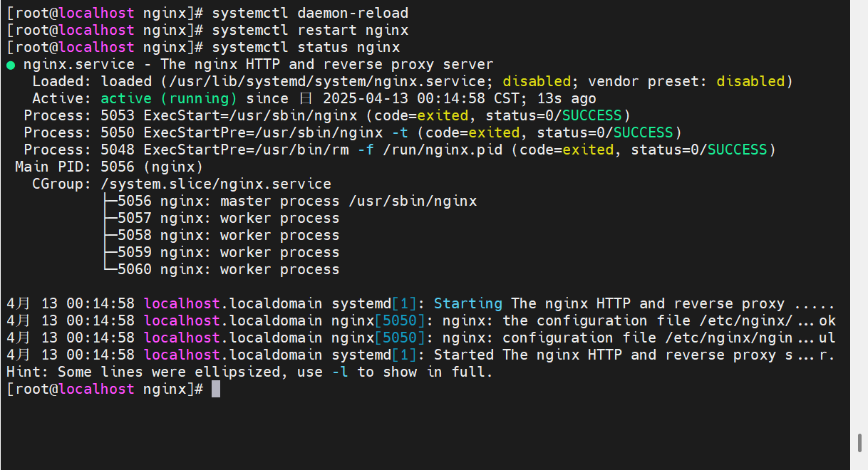868x470 pixels.
Task: Click log line 'the configuration file /etc/nginx/'
Action: 420,320
